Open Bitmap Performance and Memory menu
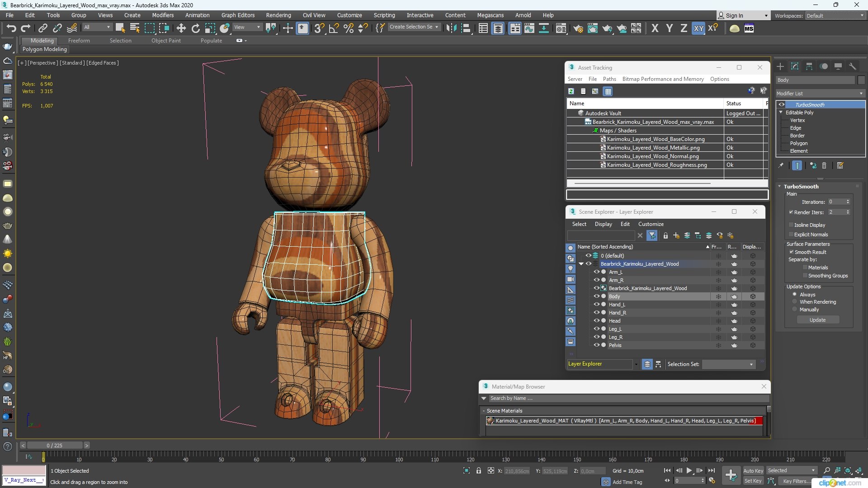Image resolution: width=868 pixels, height=488 pixels. [663, 79]
